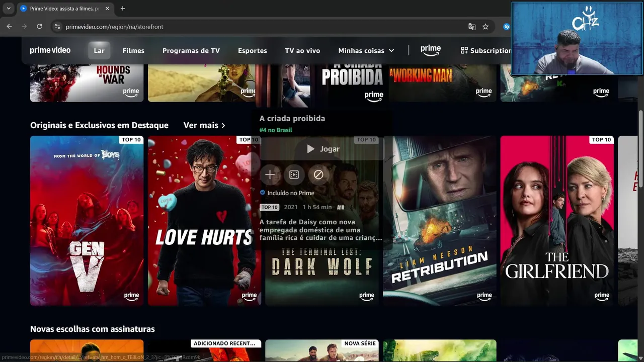Watch the trailer via film icon
This screenshot has height=362, width=644.
(294, 174)
